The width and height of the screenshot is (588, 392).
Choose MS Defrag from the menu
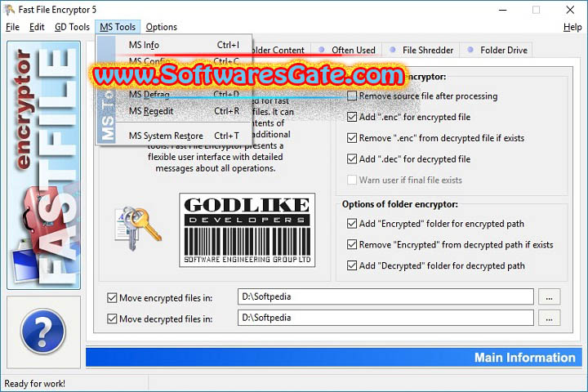pyautogui.click(x=184, y=95)
